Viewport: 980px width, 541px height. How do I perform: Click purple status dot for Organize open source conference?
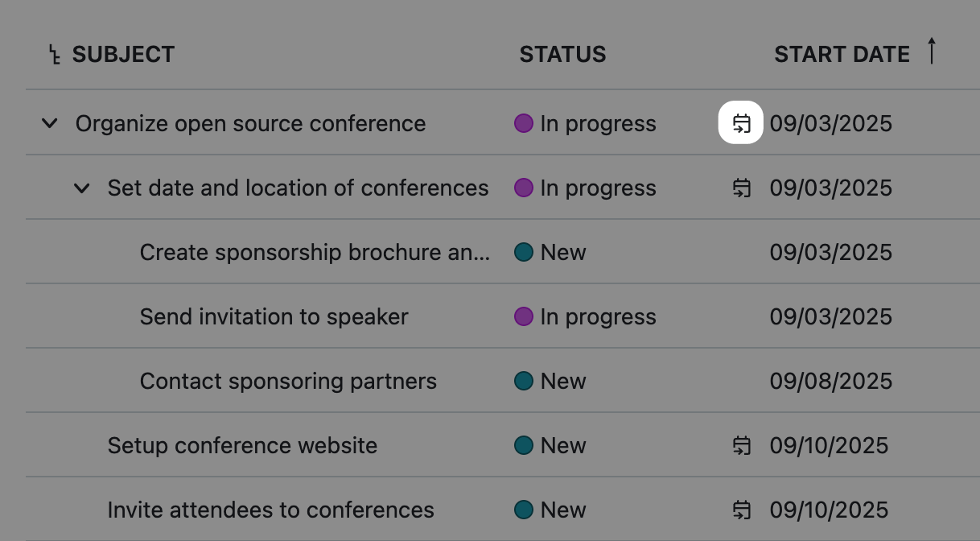(x=524, y=123)
